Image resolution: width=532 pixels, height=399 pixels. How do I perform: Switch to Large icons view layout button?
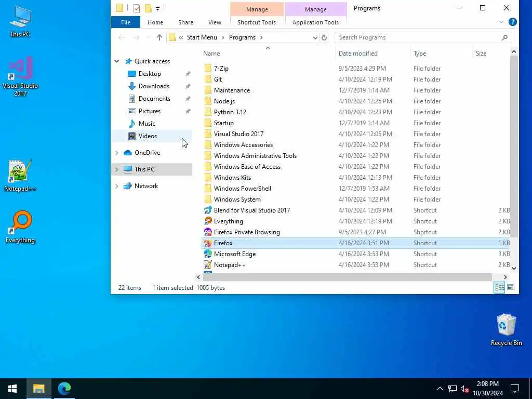coord(511,287)
